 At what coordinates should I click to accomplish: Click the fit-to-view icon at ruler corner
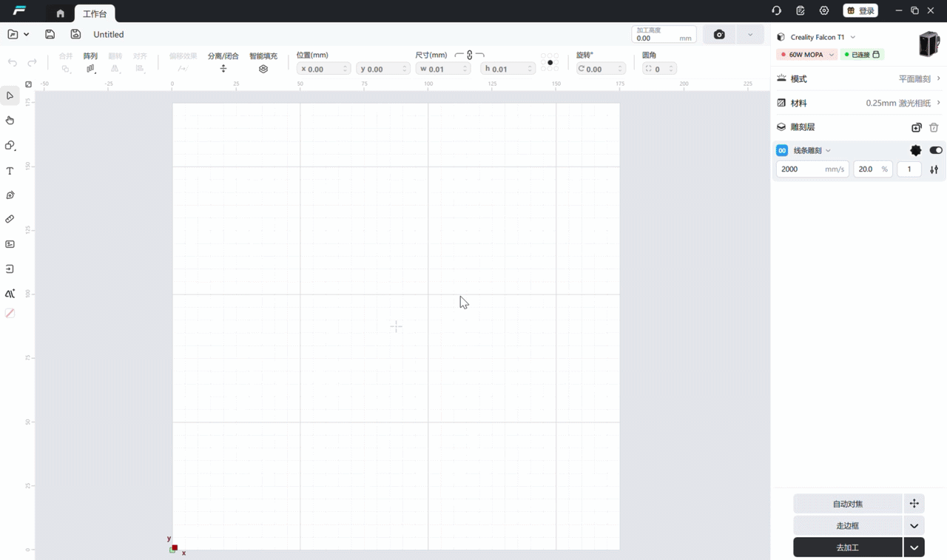[x=28, y=84]
